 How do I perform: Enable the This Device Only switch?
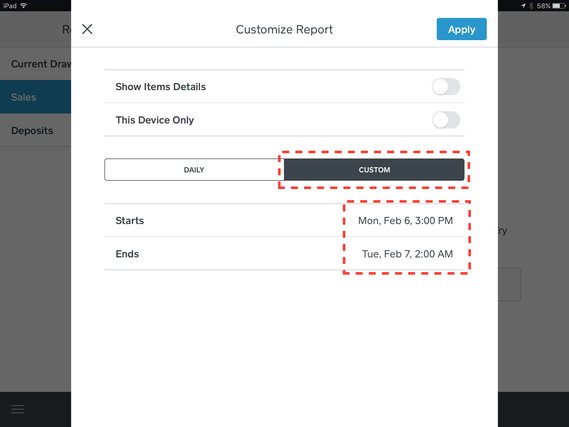pos(446,120)
